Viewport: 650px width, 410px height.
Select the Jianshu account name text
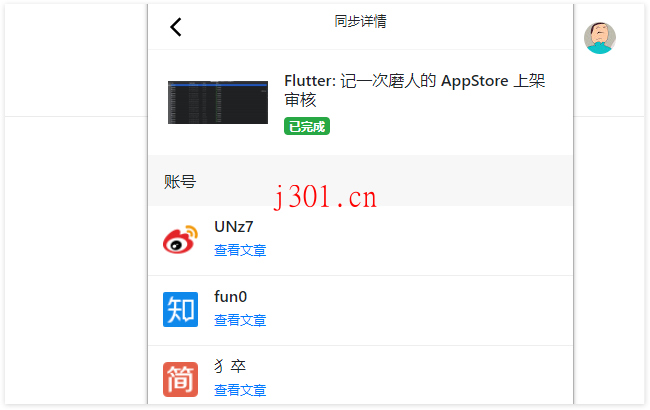[x=230, y=366]
